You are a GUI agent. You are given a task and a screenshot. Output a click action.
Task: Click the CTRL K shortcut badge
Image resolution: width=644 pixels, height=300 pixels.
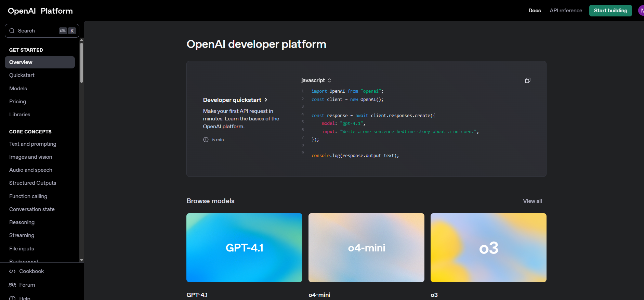[x=67, y=31]
